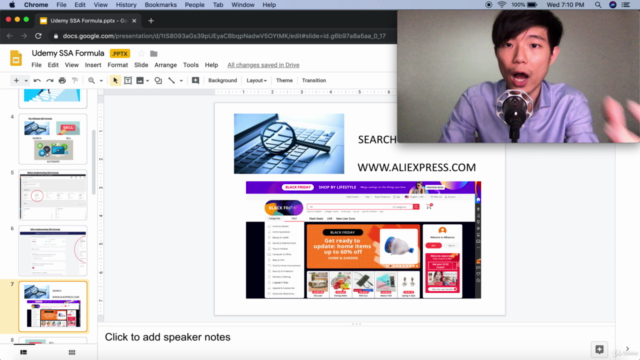
Task: Click the Chrome forward arrow
Action: tap(24, 36)
